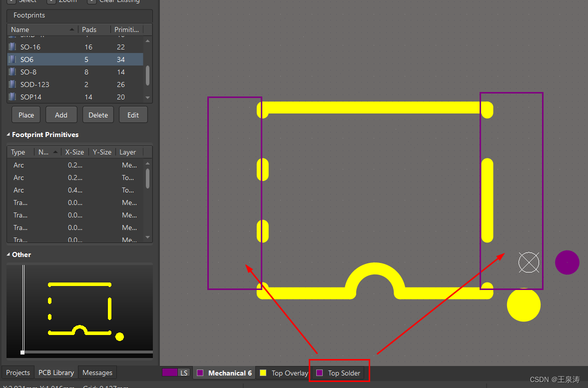The width and height of the screenshot is (588, 388).
Task: Sort primitives by the Layer column
Action: 129,152
